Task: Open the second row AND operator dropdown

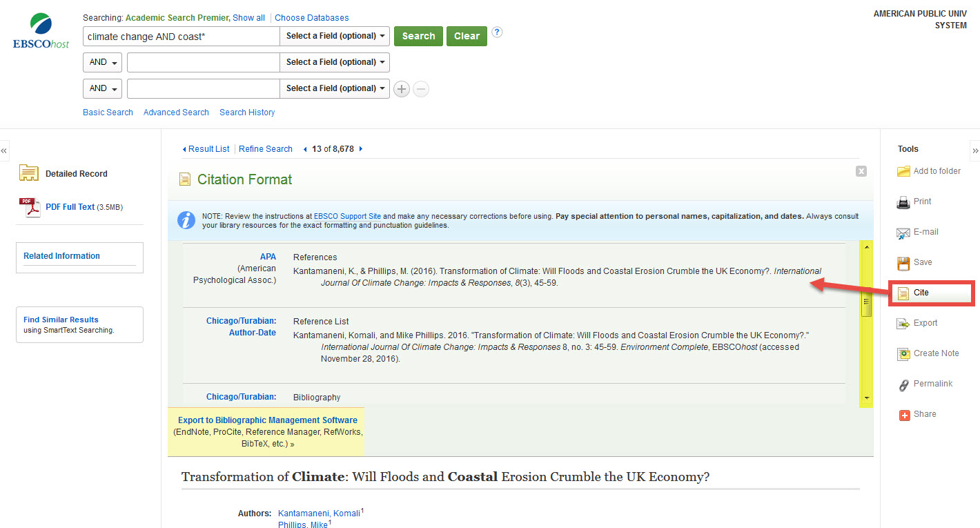Action: tap(102, 62)
